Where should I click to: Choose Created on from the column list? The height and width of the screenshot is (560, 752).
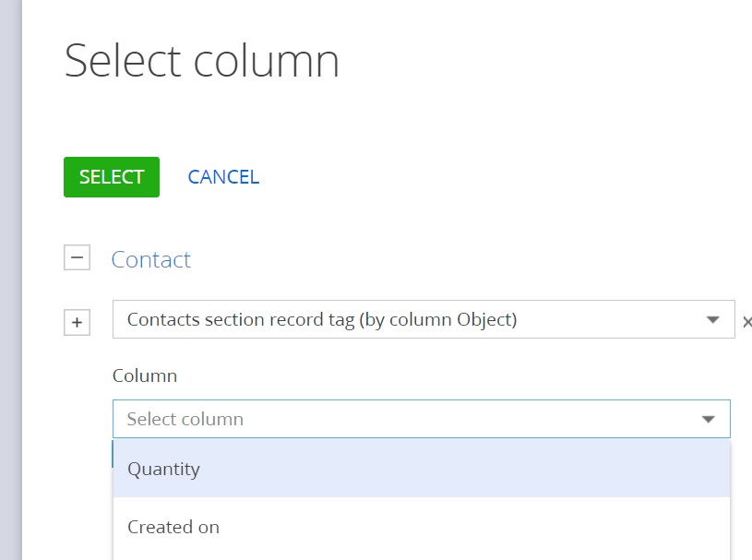point(173,527)
